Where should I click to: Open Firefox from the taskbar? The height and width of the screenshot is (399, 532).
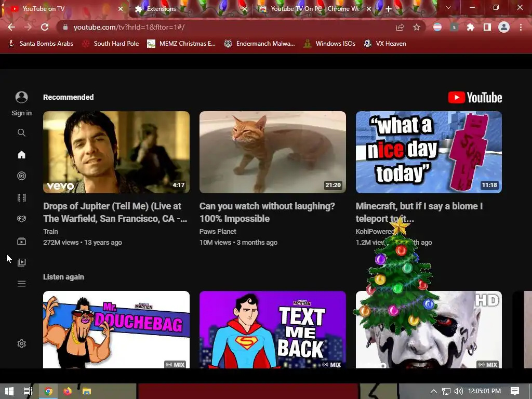pos(68,391)
